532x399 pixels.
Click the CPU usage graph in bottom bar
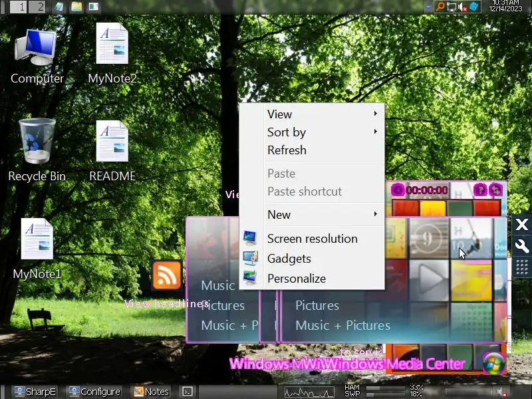309,392
